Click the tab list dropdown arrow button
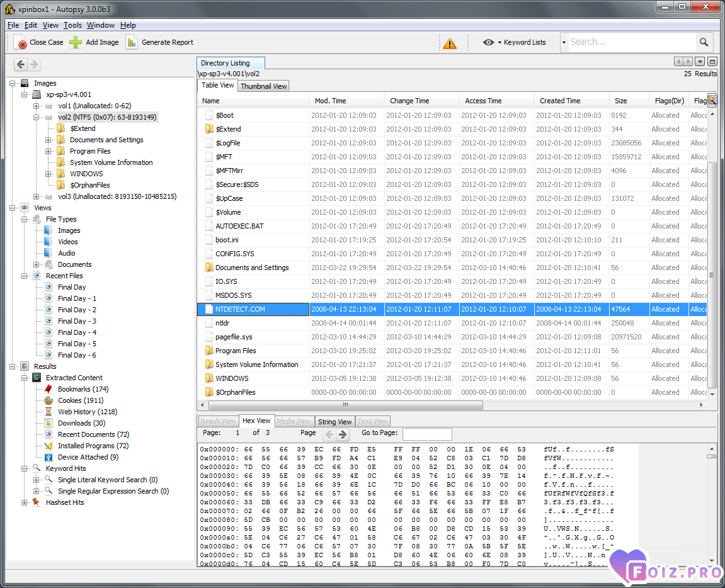The width and height of the screenshot is (725, 588). (700, 61)
